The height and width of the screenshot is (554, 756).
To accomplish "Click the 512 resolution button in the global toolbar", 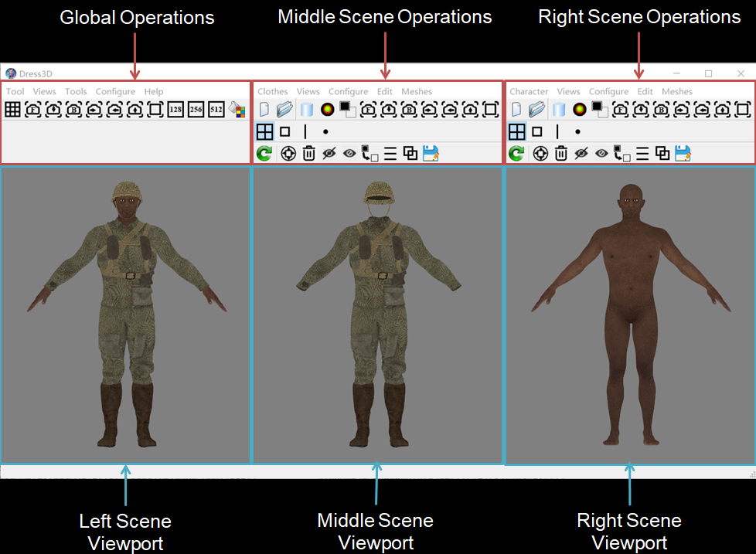I will [x=216, y=110].
